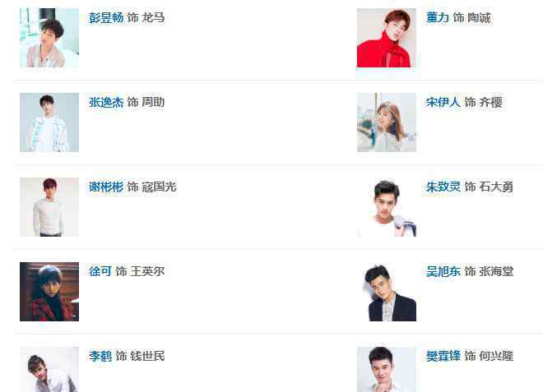543x392 pixels.
Task: Click 朱致灵's portrait thumbnail
Action: tap(387, 207)
